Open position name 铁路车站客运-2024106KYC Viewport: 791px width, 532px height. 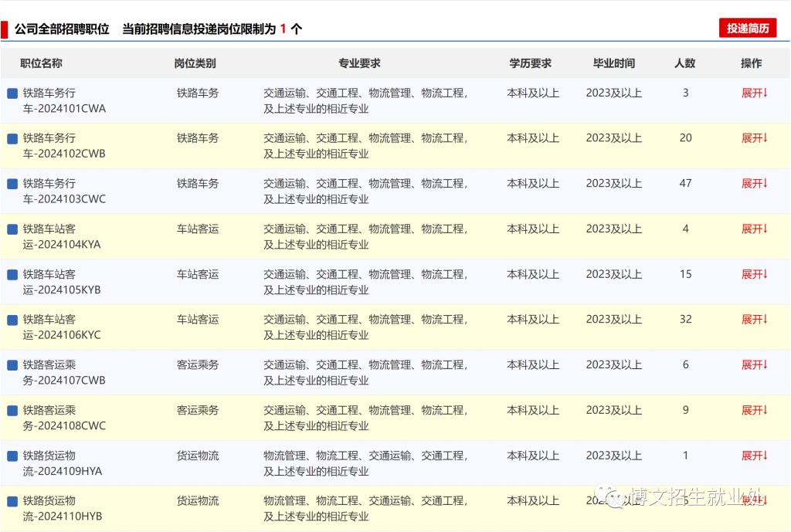pos(61,327)
